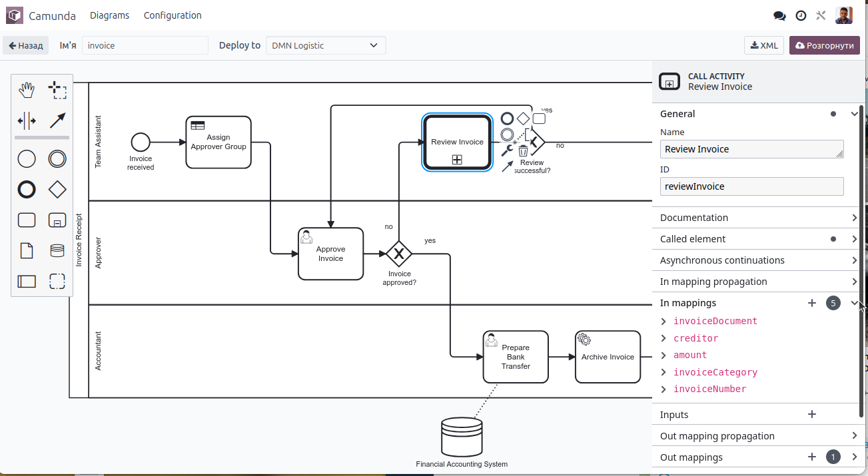Screen dimensions: 868x476
Task: Open the Deploy to dropdown
Action: 326,45
